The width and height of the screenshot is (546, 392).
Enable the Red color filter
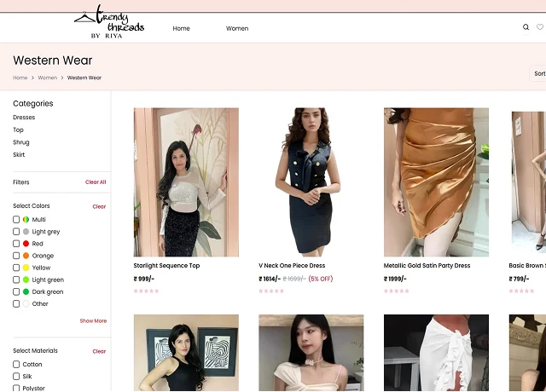(16, 244)
